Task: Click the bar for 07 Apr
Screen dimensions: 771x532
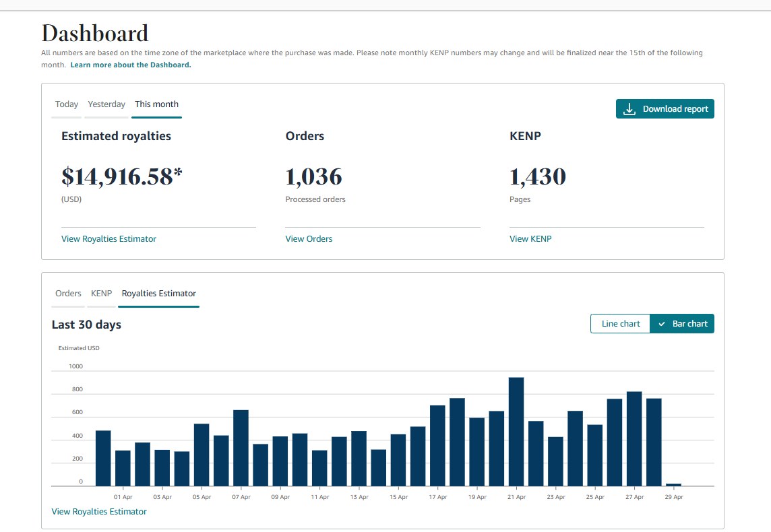Action: [241, 448]
